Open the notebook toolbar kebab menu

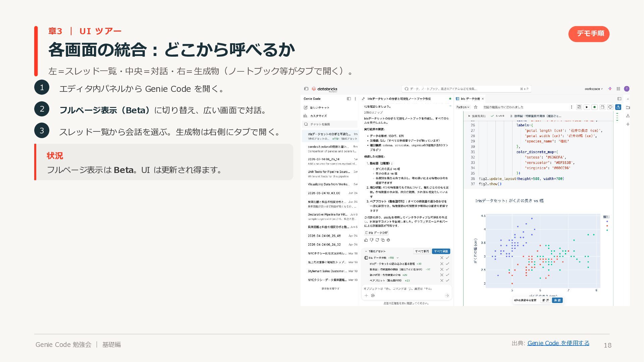[x=572, y=107]
